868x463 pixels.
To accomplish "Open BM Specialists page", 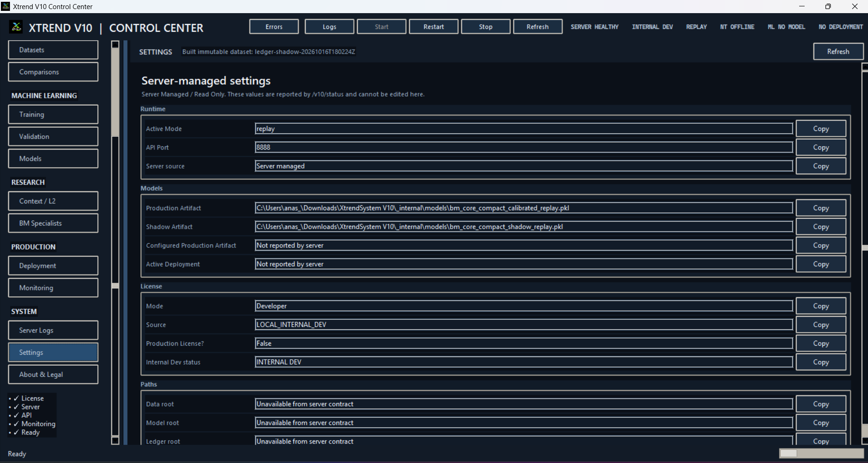I will tap(53, 223).
